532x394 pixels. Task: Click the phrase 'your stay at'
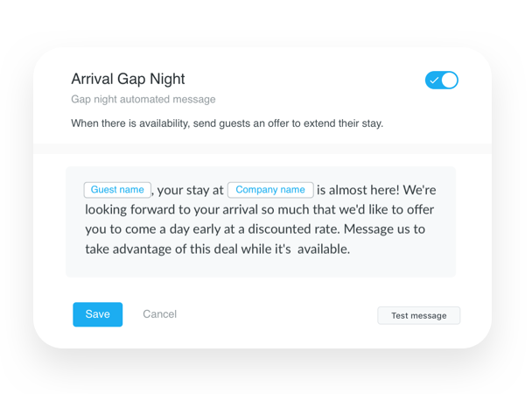point(191,190)
